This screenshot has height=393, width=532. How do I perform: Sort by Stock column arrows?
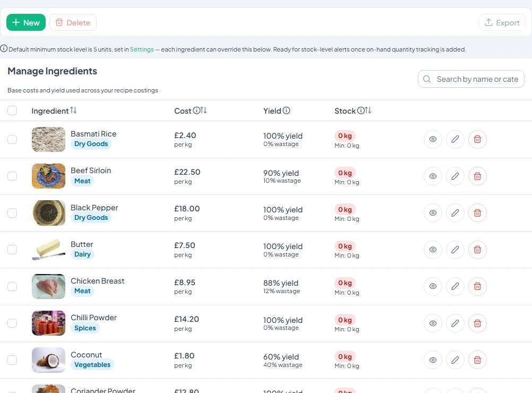tap(368, 110)
